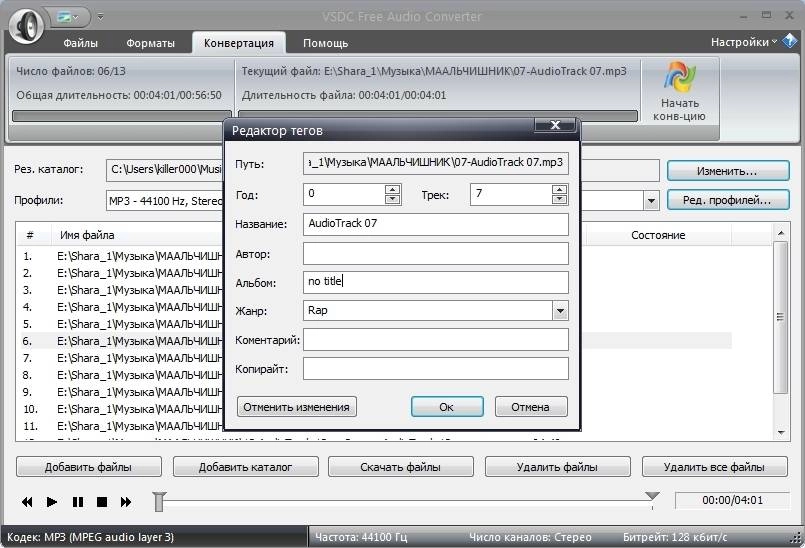Click the stop icon
The width and height of the screenshot is (805, 548).
coord(102,502)
